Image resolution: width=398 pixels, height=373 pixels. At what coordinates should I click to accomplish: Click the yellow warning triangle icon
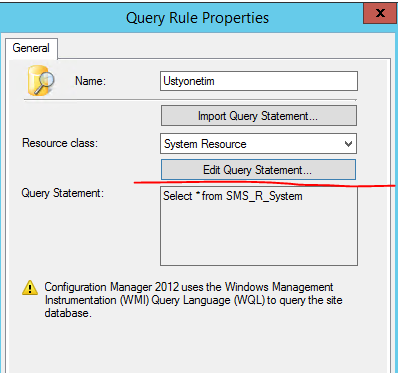click(30, 288)
